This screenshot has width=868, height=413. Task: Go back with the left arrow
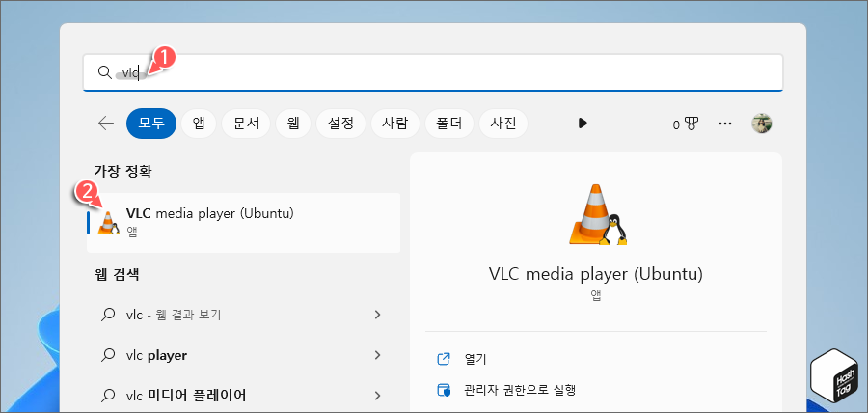[106, 123]
